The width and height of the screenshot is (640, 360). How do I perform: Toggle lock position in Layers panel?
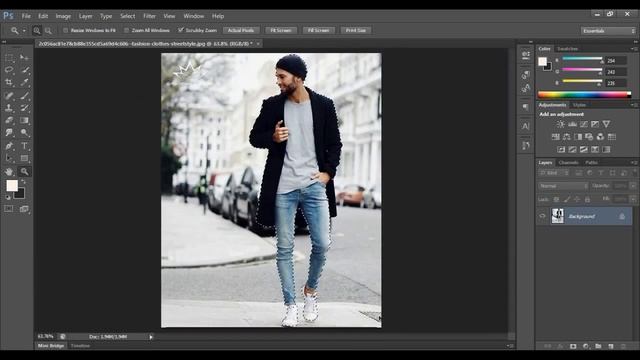[577, 199]
